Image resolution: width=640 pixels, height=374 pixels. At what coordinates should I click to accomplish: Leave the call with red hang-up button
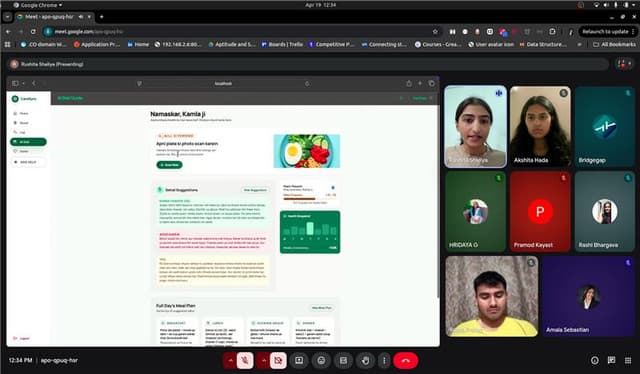pyautogui.click(x=406, y=361)
